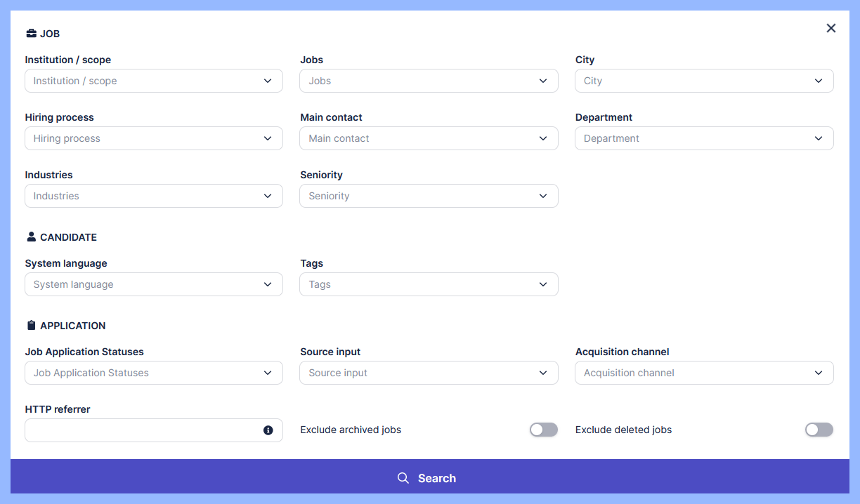Open the Acquisition channel dropdown
The image size is (860, 504).
coord(704,373)
